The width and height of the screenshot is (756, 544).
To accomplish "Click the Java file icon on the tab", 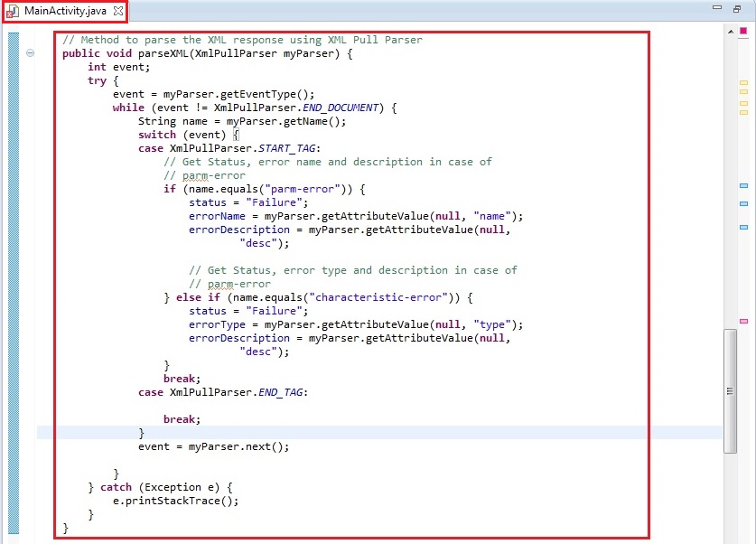I will point(14,11).
